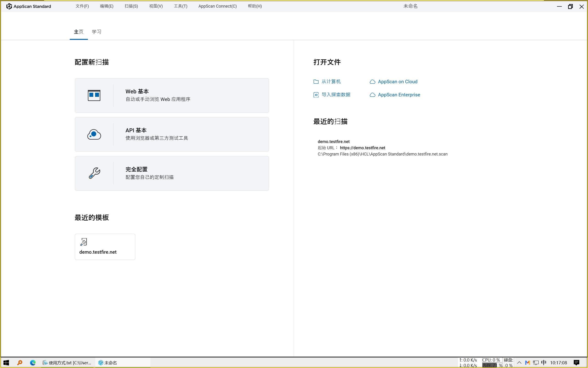
Task: Click the network speed K/s readout
Action: click(468, 363)
